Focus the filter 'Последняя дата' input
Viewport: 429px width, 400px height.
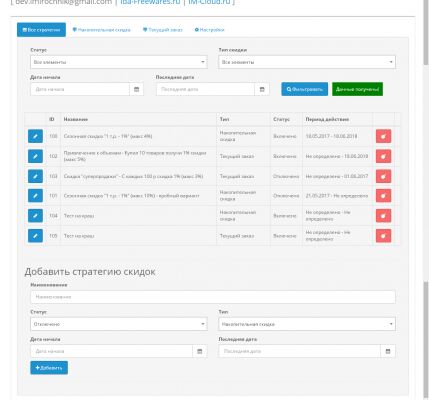coord(205,89)
